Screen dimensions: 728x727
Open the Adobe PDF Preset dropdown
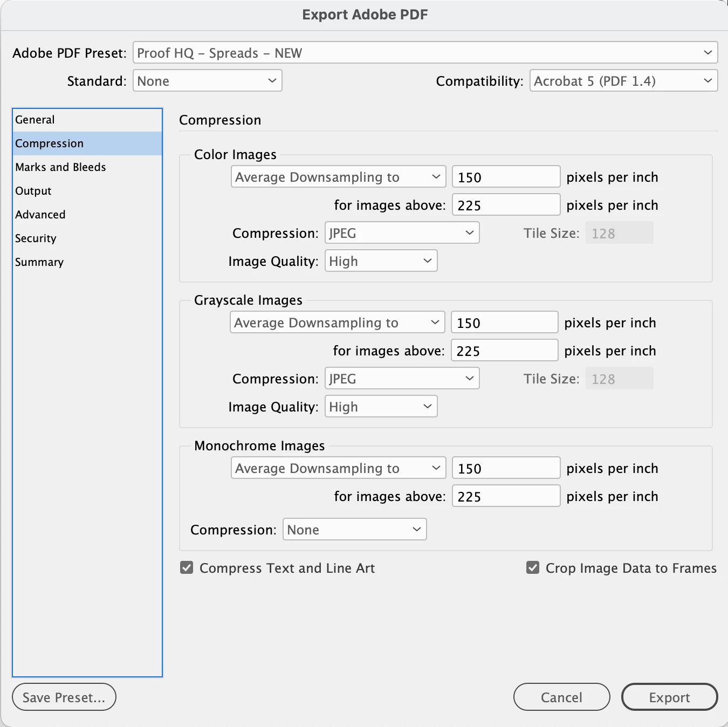(x=425, y=53)
